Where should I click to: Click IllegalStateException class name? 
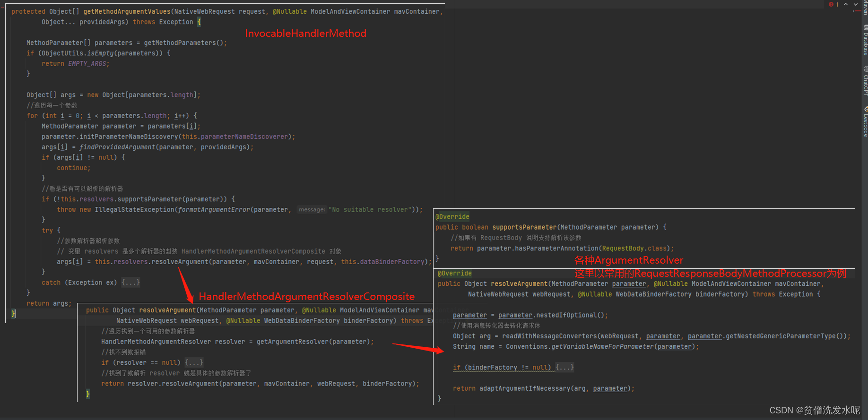pyautogui.click(x=134, y=209)
